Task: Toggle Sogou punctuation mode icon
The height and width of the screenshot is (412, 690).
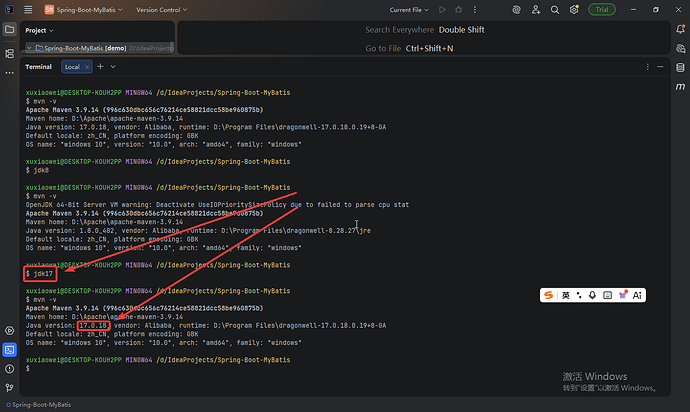Action: click(579, 295)
